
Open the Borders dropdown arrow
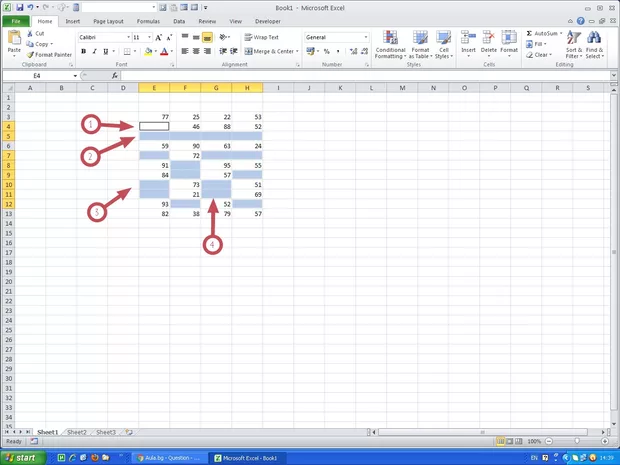click(x=135, y=51)
